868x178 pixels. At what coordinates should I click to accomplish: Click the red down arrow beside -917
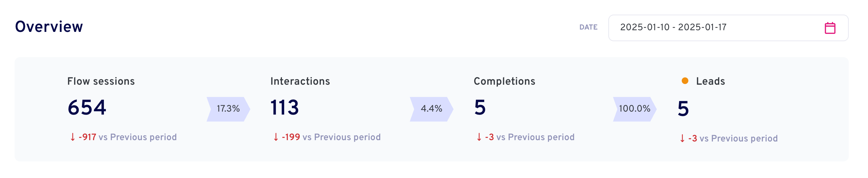coord(72,137)
